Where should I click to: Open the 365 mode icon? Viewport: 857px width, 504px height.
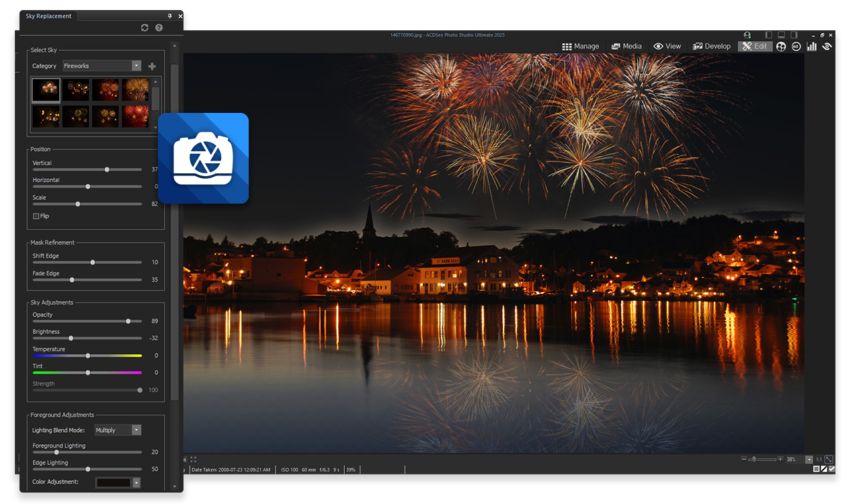(x=797, y=46)
